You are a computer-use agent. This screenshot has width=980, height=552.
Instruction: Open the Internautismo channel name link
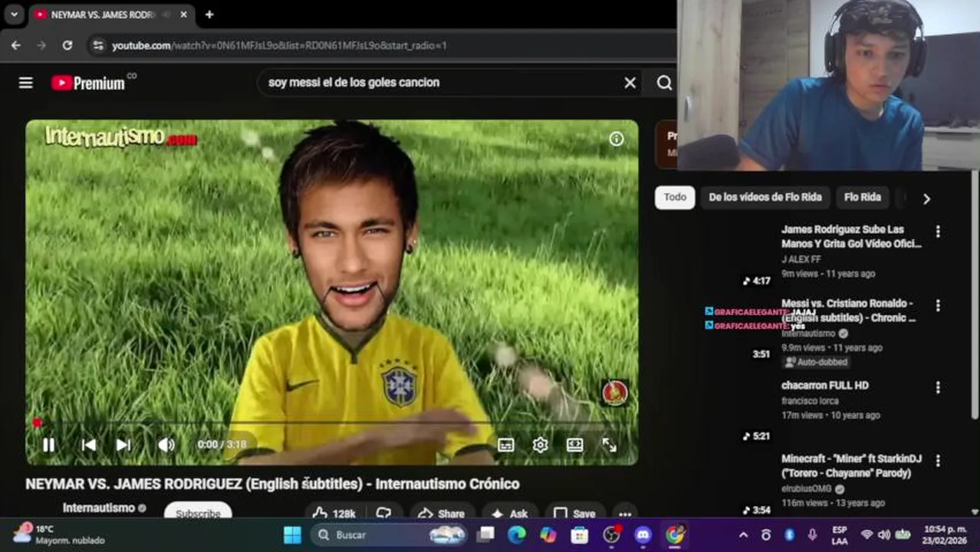tap(99, 508)
